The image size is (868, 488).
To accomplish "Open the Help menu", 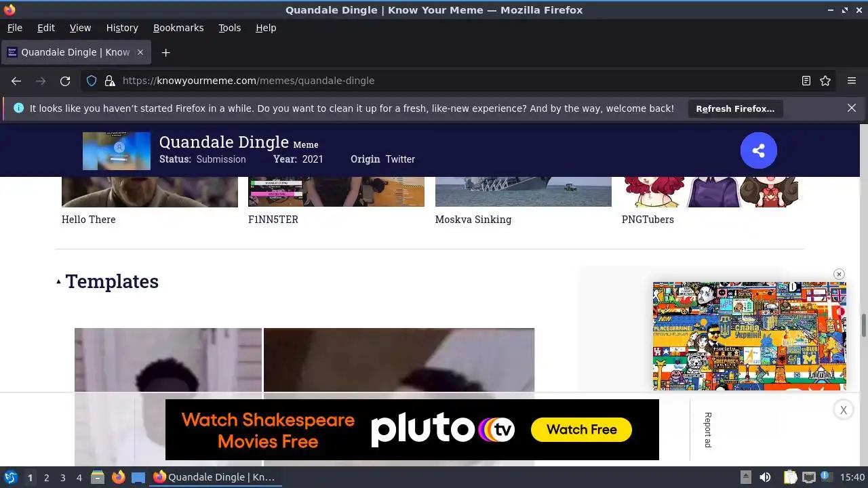I will 266,28.
